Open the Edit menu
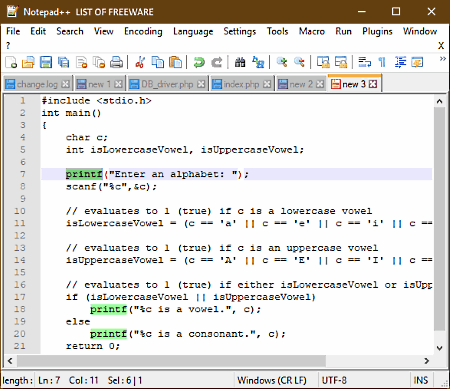The width and height of the screenshot is (450, 389). 38,31
